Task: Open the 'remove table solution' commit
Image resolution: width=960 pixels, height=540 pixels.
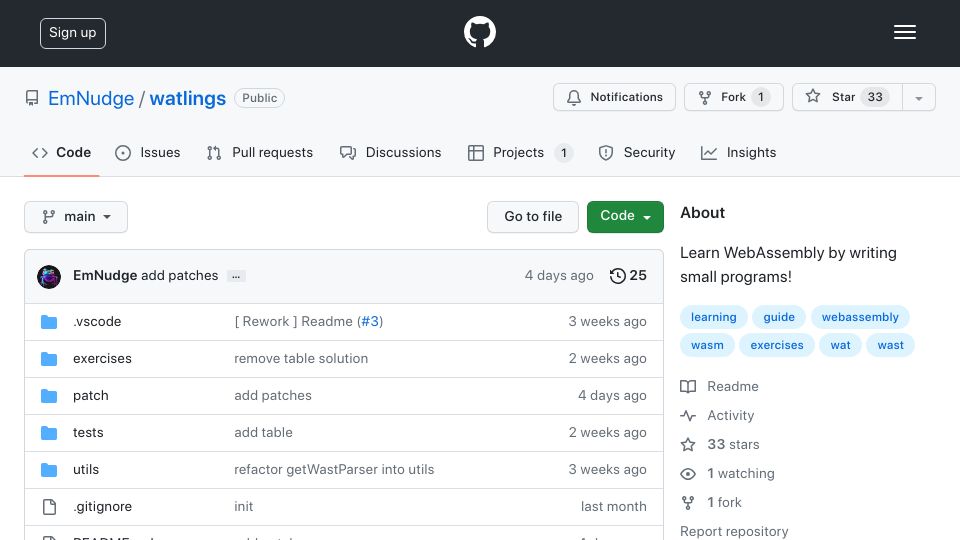Action: coord(301,358)
